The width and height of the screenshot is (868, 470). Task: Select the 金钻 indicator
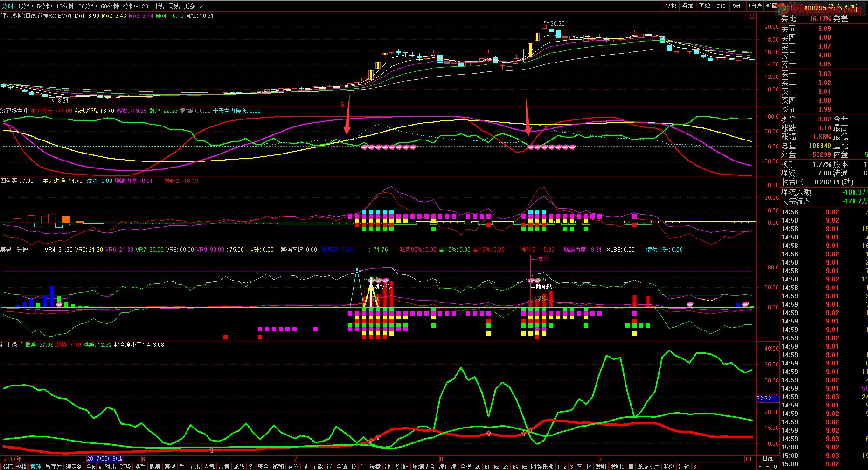[341, 466]
